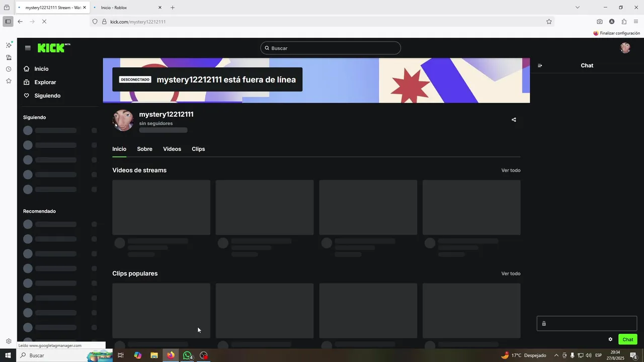Toggle the Firefox sidebar button
The height and width of the screenshot is (362, 644).
8,22
